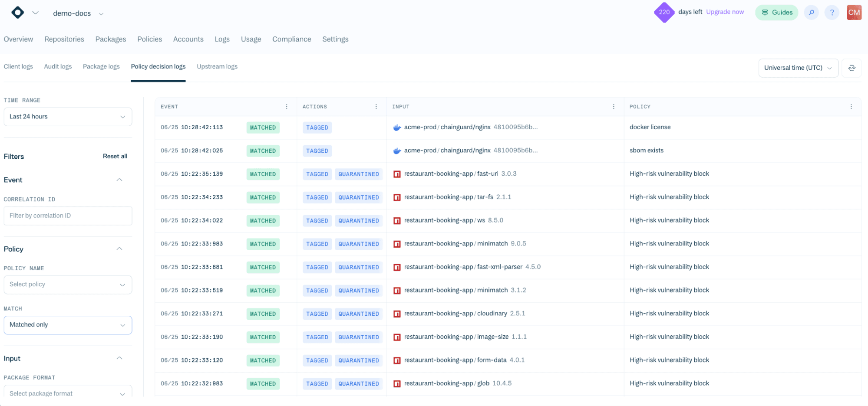The height and width of the screenshot is (406, 868).
Task: Switch to Client logs sub-tab
Action: click(18, 66)
